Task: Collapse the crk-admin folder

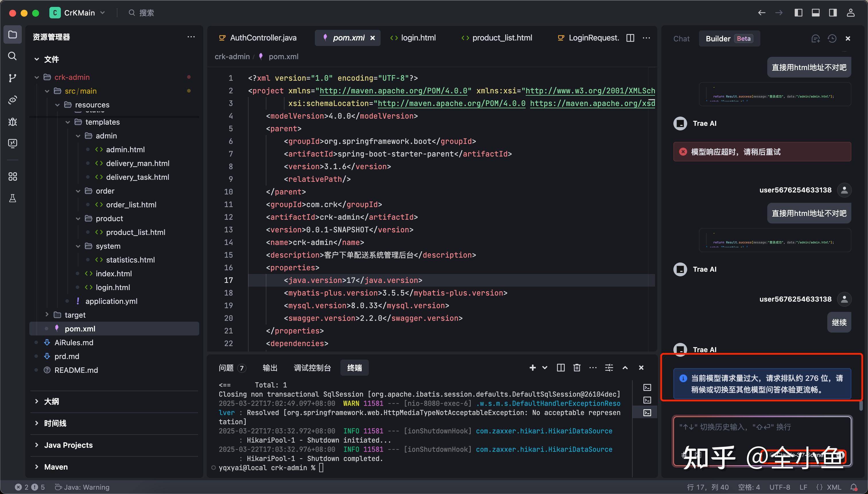Action: pos(37,77)
